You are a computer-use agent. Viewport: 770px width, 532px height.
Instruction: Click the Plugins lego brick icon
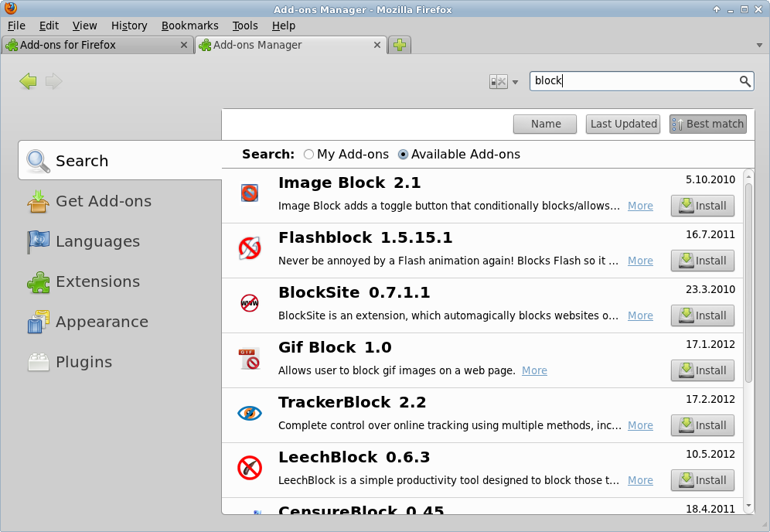(x=39, y=362)
